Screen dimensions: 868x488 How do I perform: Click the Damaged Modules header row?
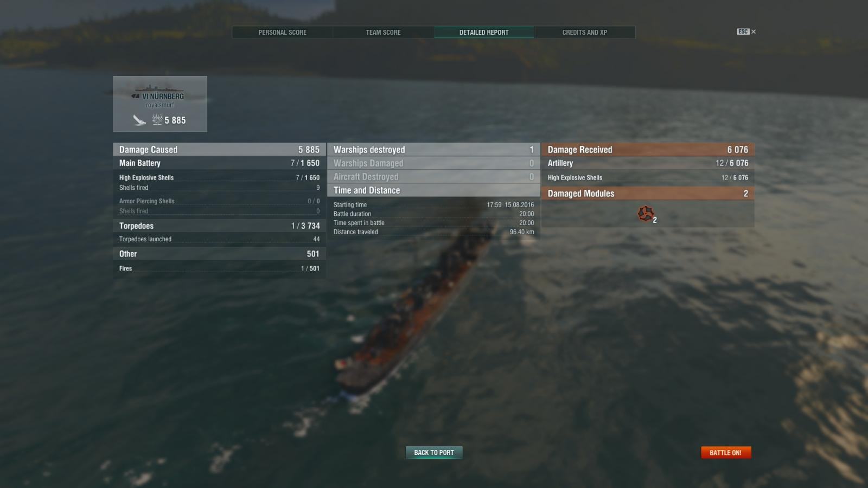coord(648,194)
